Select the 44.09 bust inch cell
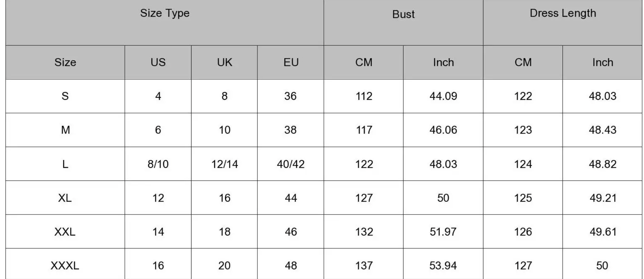644x279 pixels. pos(443,96)
